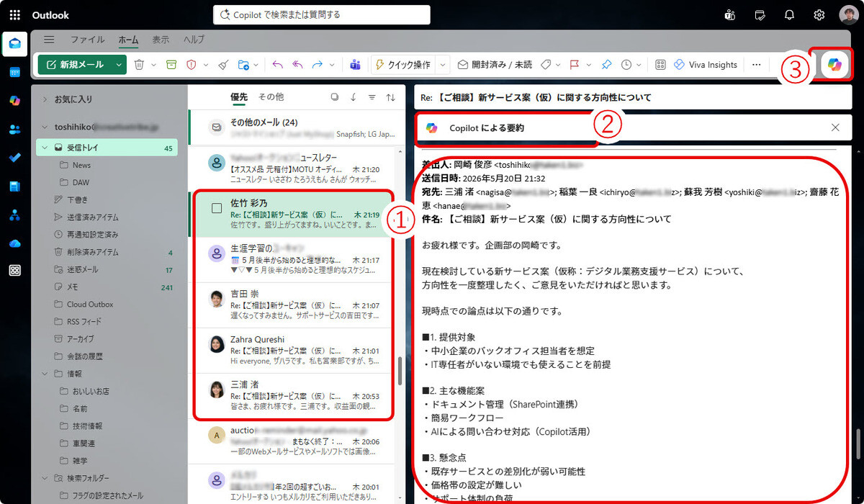This screenshot has width=864, height=504.
Task: Collapse the toshihiko account tree
Action: (x=45, y=127)
